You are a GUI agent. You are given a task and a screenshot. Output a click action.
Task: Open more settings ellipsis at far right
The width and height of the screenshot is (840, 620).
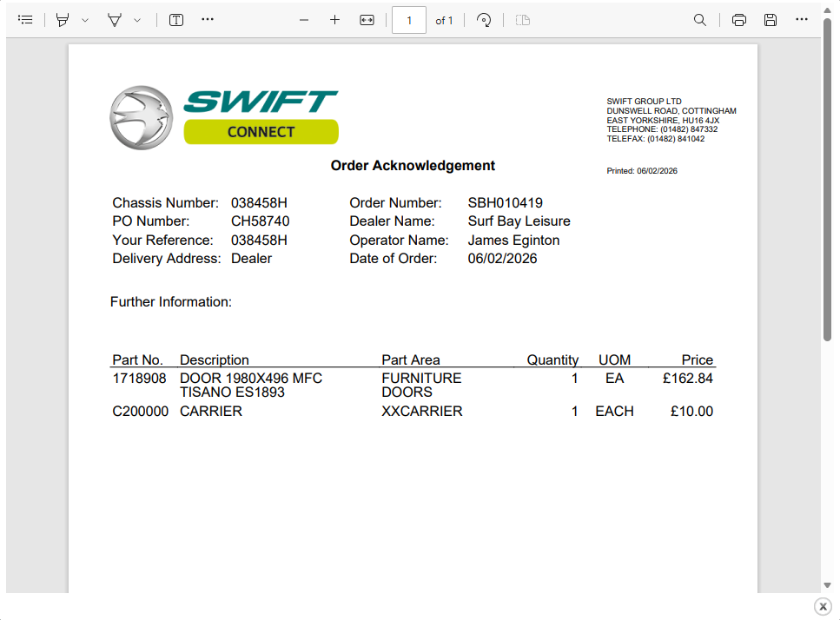tap(802, 20)
